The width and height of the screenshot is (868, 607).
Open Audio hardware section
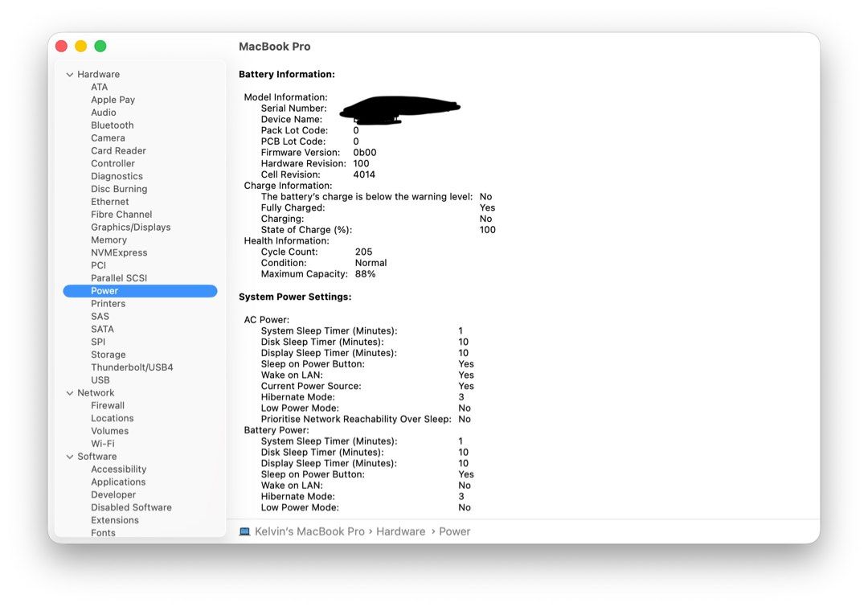(104, 113)
